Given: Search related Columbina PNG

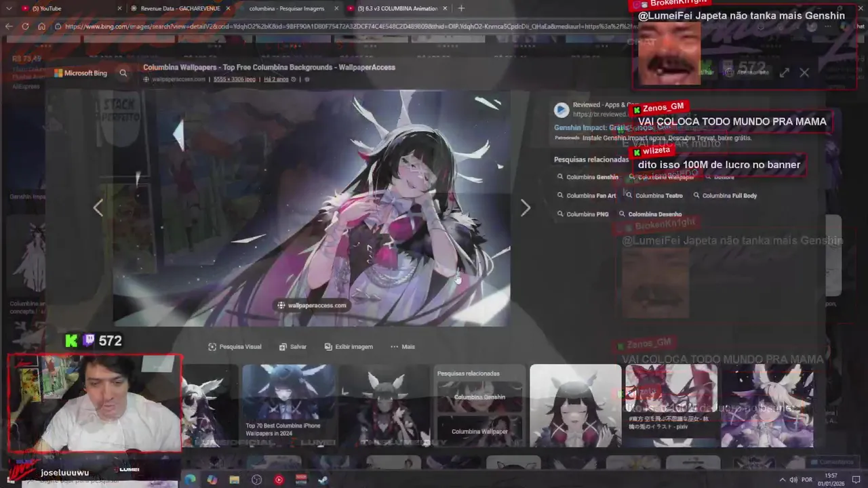Looking at the screenshot, I should (583, 213).
